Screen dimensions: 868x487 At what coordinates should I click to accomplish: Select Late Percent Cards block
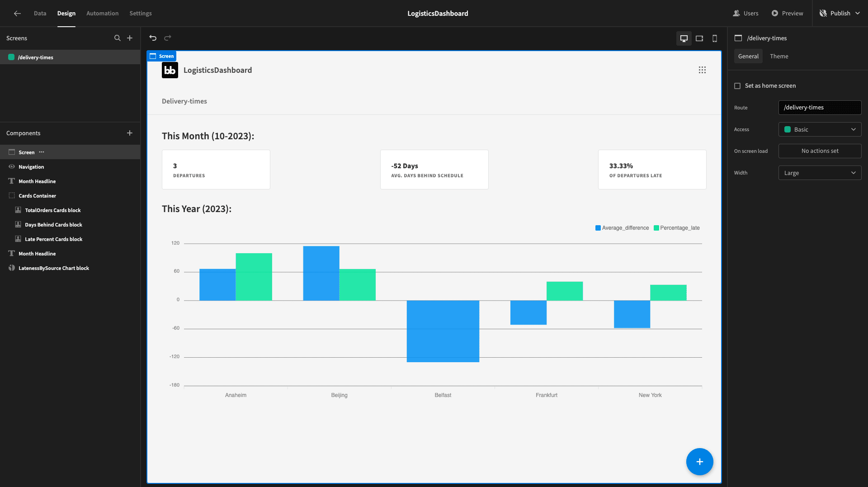click(x=70, y=239)
